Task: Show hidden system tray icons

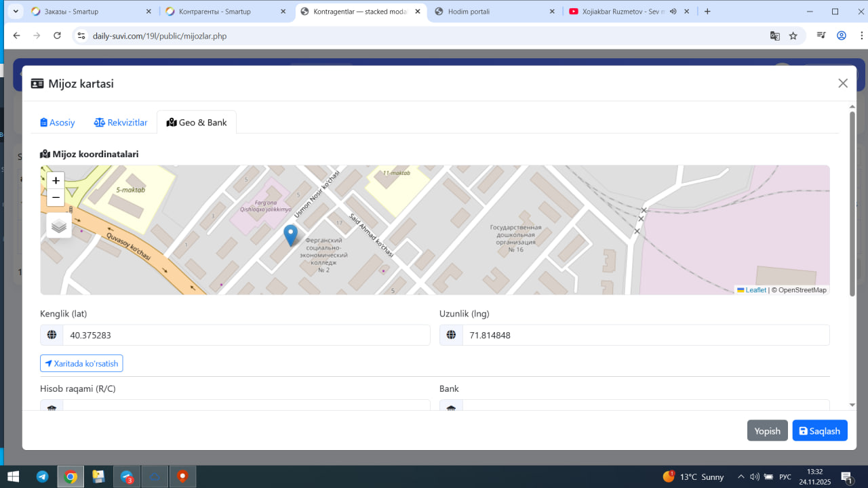Action: point(741,476)
